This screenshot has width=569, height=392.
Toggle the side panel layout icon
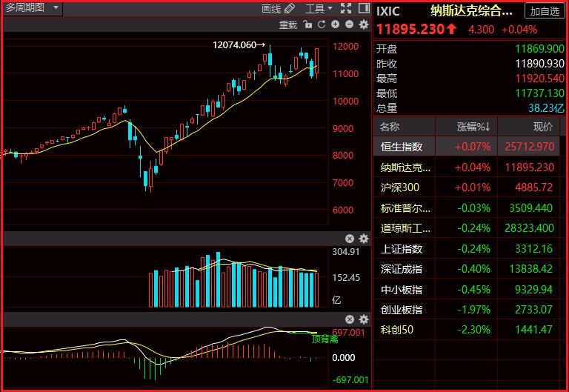[364, 8]
